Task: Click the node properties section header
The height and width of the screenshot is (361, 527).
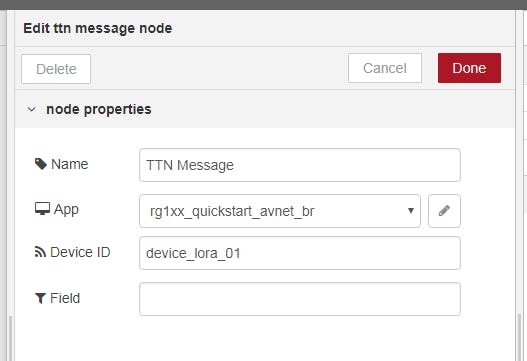Action: tap(265, 109)
